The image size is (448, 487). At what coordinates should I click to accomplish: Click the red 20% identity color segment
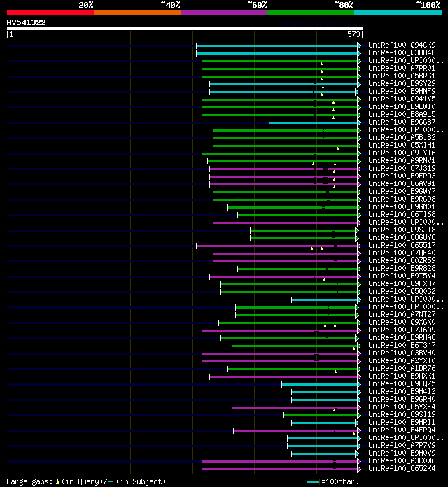click(x=50, y=13)
